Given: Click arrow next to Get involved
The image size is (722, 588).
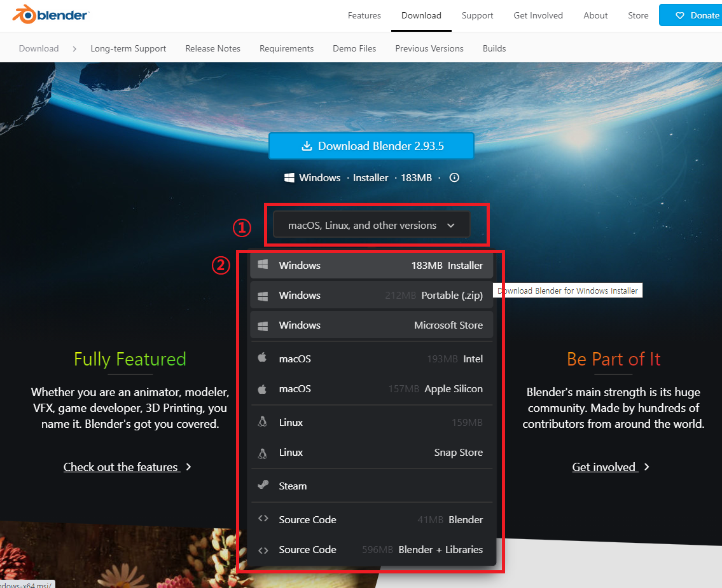Looking at the screenshot, I should click(646, 467).
